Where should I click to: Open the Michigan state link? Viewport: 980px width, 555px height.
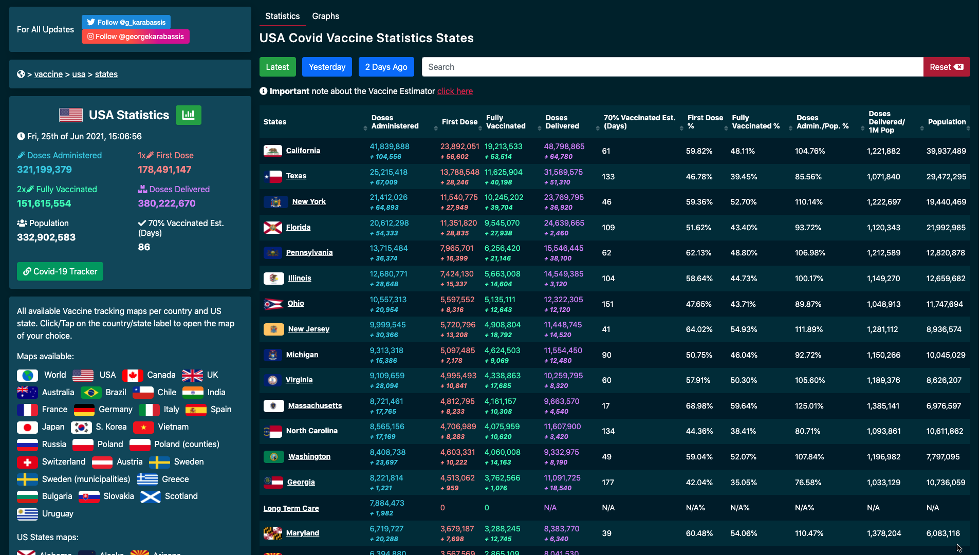pyautogui.click(x=302, y=355)
